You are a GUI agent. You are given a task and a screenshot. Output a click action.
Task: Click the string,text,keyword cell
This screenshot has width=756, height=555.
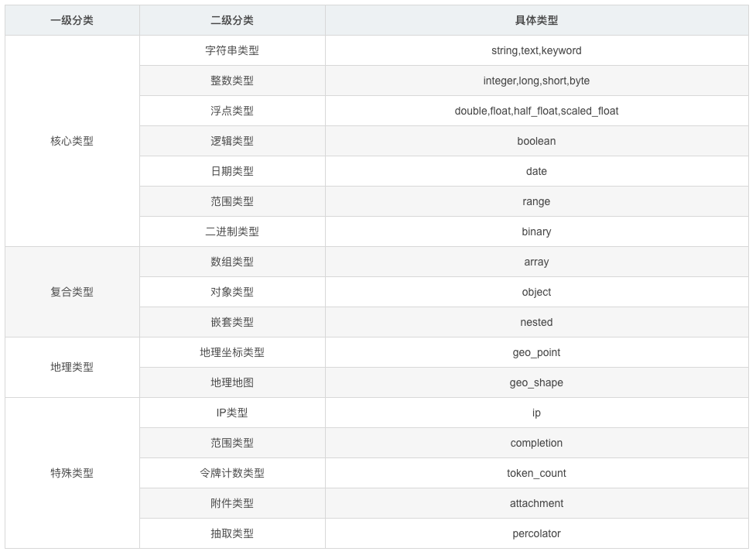pyautogui.click(x=536, y=50)
